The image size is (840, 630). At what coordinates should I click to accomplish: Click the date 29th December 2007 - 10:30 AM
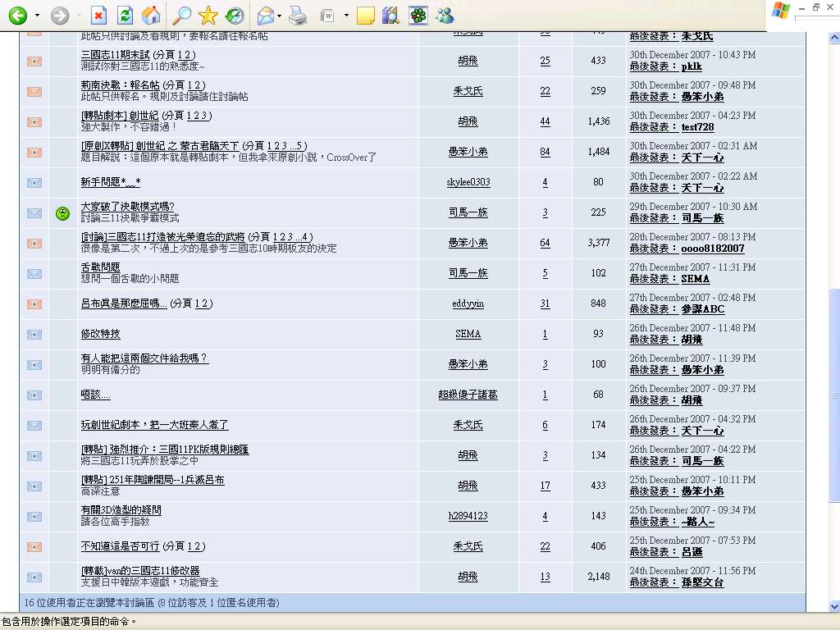[x=692, y=207]
